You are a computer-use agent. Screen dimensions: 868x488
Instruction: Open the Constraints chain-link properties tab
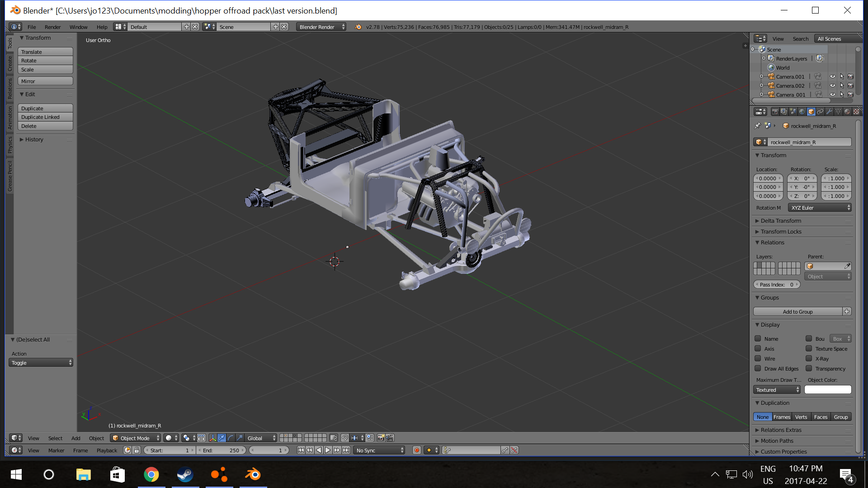(820, 112)
